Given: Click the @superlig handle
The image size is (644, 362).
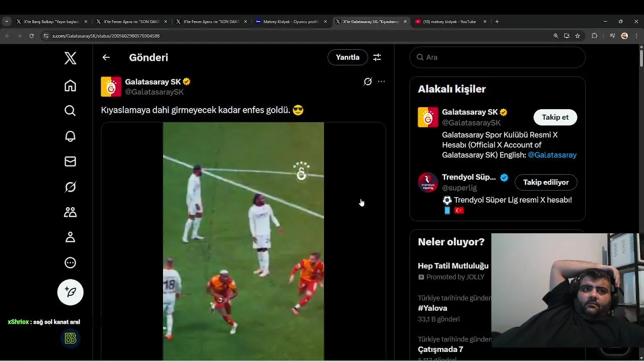Looking at the screenshot, I should (459, 188).
